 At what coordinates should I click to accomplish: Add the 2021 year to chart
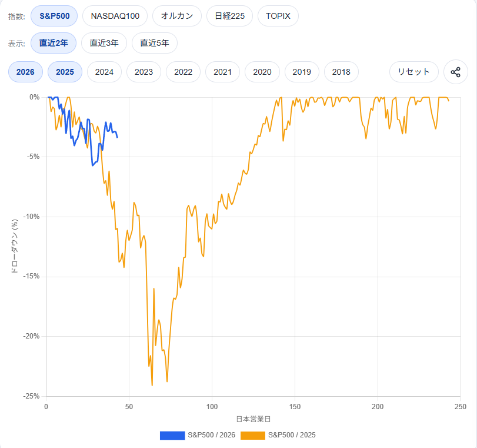pyautogui.click(x=222, y=72)
